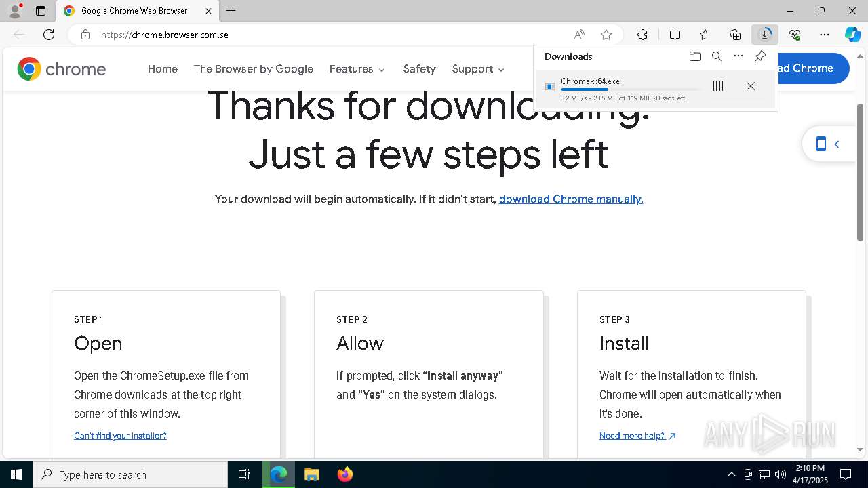868x488 pixels.
Task: Open the Extensions puzzle icon
Action: tap(642, 35)
